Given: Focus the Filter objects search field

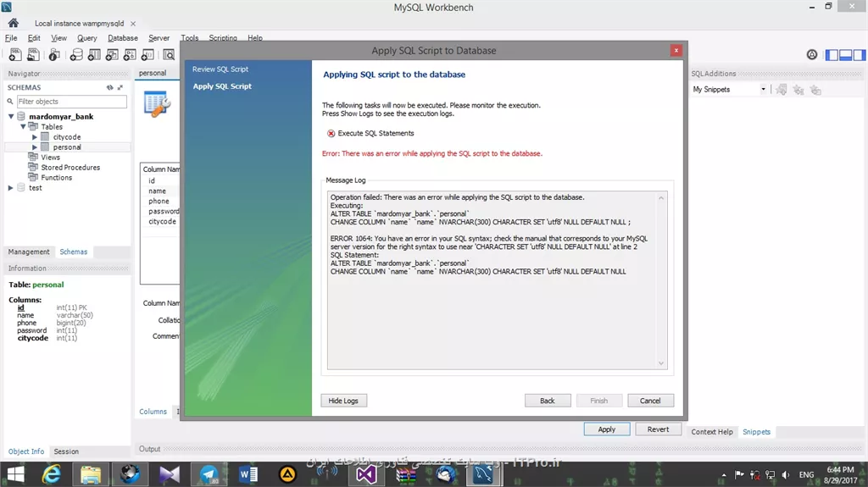Looking at the screenshot, I should point(71,102).
